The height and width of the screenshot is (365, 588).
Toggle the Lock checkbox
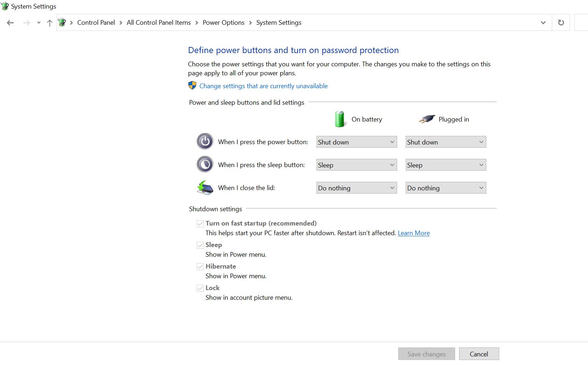[x=200, y=288]
